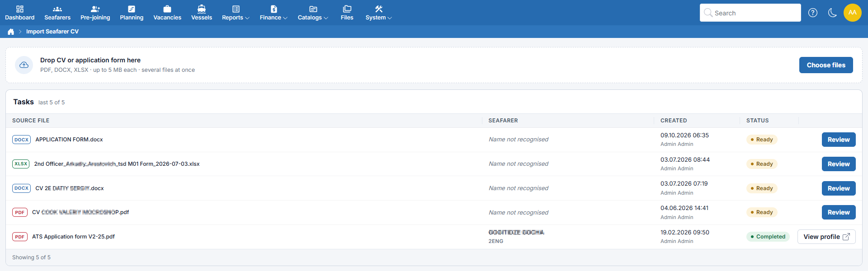Open the Vacancies section
Screen dimensions: 868x271
167,13
